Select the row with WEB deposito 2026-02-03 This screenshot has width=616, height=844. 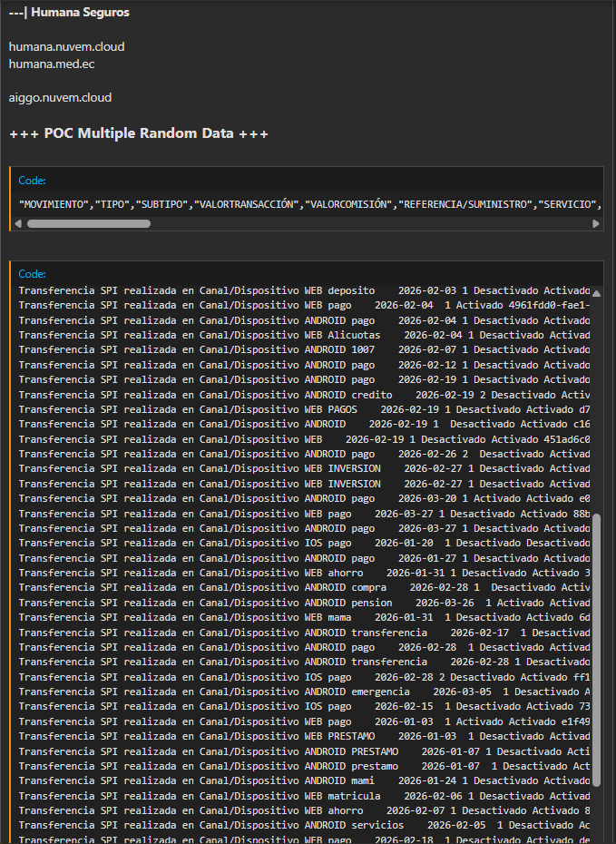tap(305, 290)
